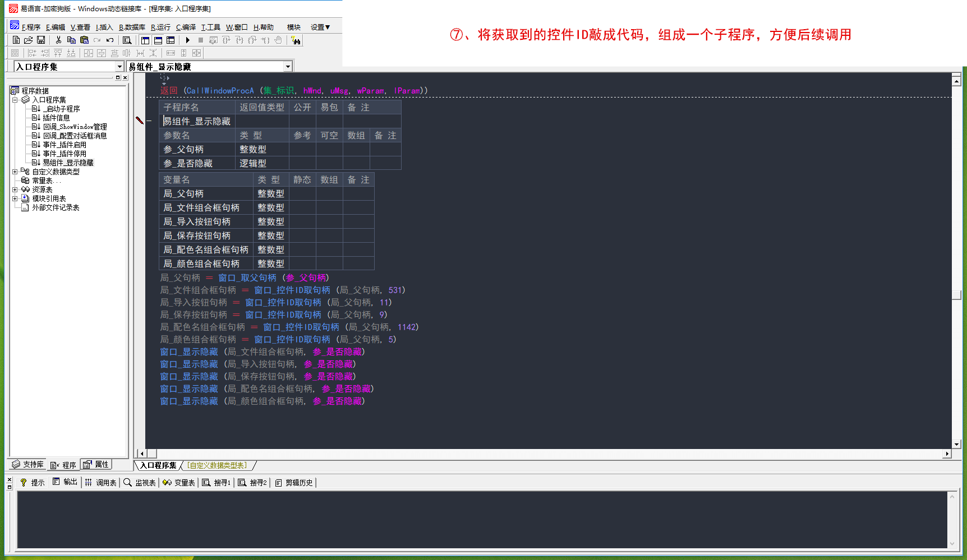Open the 入口程序集 combo box dropdown
Screen dimensions: 967x560
(119, 67)
